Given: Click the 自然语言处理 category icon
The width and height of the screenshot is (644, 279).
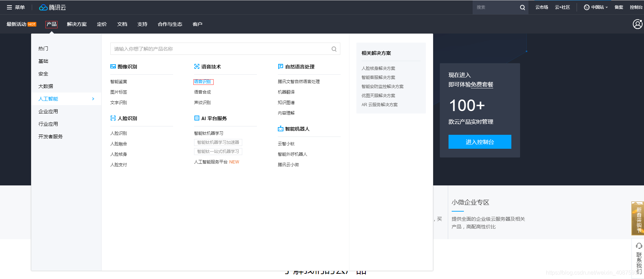Looking at the screenshot, I should click(x=281, y=66).
